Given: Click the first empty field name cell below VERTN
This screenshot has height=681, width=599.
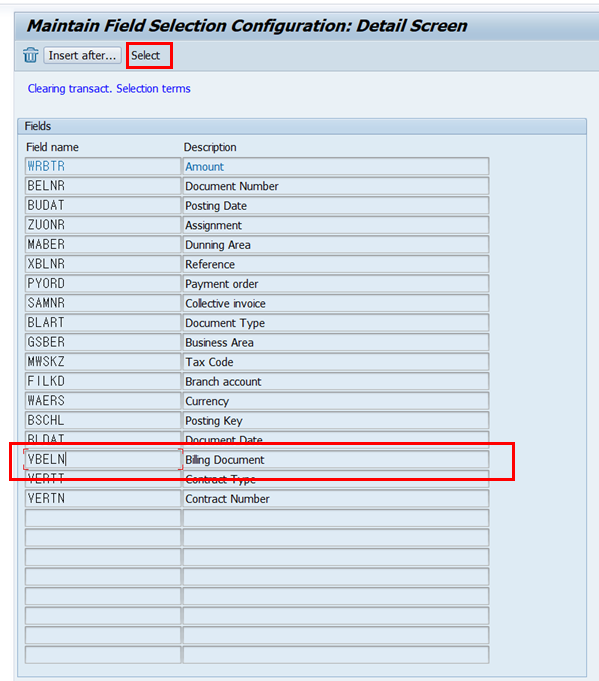Looking at the screenshot, I should (103, 518).
